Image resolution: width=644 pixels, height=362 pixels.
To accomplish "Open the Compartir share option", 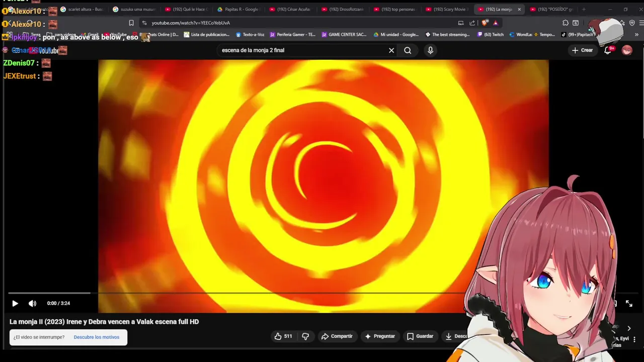I will pos(337,336).
